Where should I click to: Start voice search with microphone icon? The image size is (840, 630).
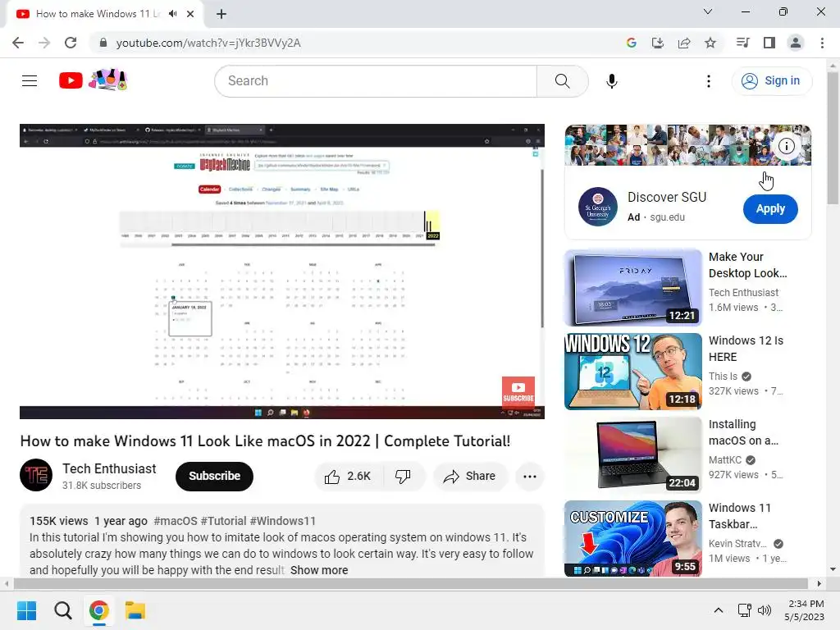[x=612, y=81]
